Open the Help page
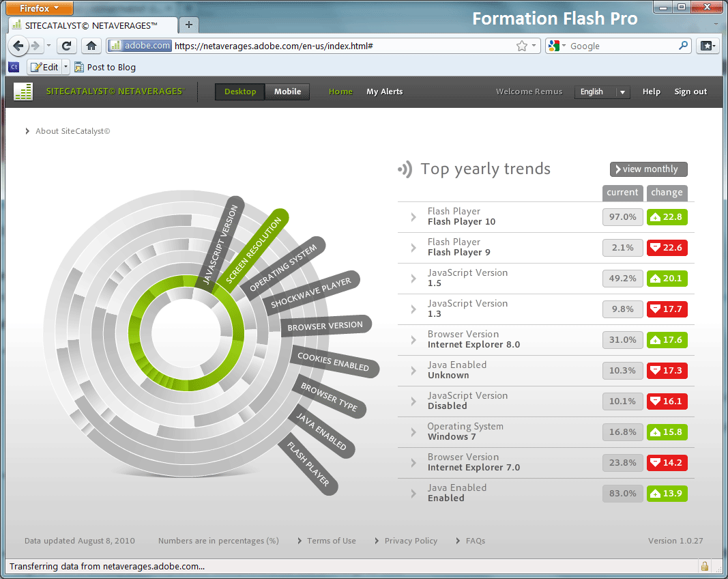This screenshot has width=728, height=579. [x=651, y=91]
